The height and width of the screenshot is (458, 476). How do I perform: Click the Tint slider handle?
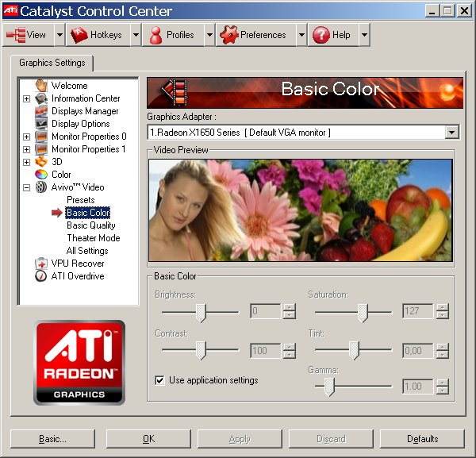(354, 350)
